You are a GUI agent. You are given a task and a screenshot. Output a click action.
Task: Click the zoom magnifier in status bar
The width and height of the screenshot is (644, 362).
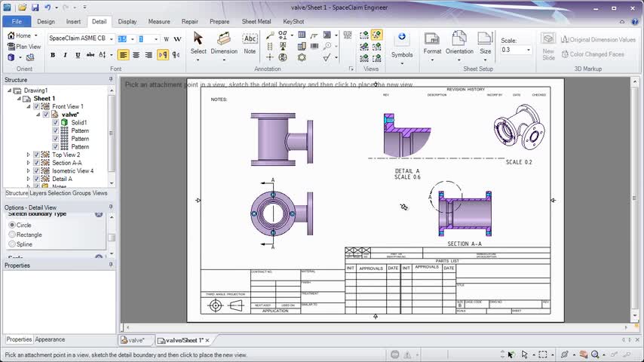tap(595, 354)
